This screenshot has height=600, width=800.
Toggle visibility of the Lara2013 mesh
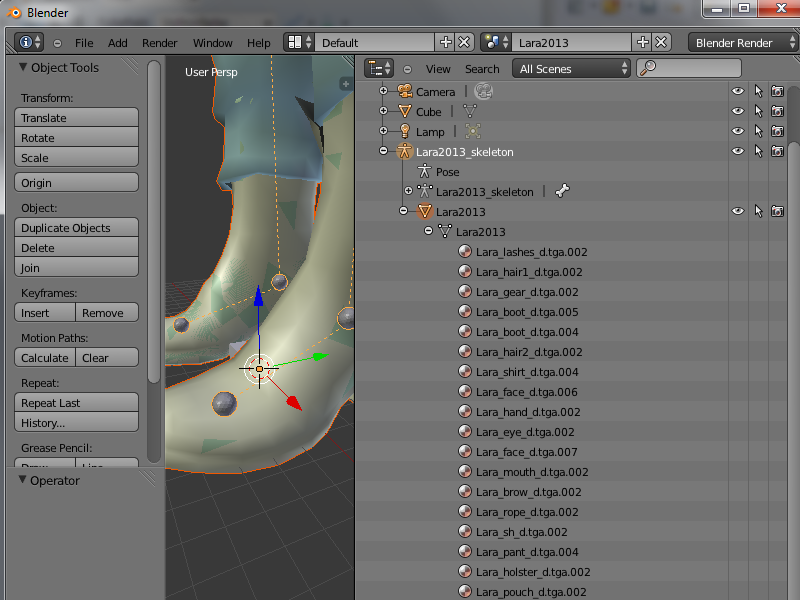pos(738,211)
